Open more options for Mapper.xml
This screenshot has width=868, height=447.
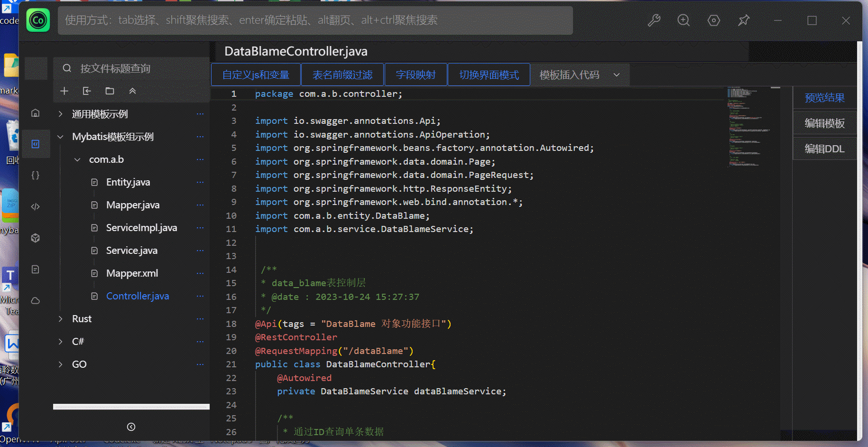pos(200,273)
